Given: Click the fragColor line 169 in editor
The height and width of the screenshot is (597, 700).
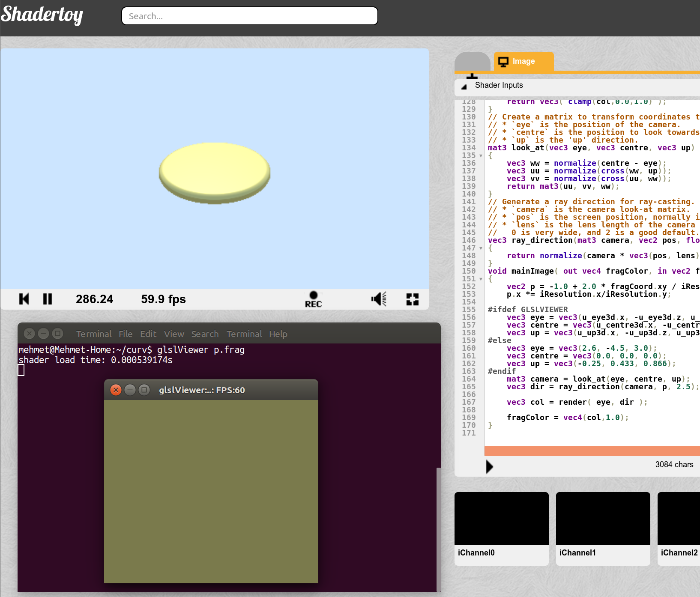Looking at the screenshot, I should pyautogui.click(x=568, y=418).
